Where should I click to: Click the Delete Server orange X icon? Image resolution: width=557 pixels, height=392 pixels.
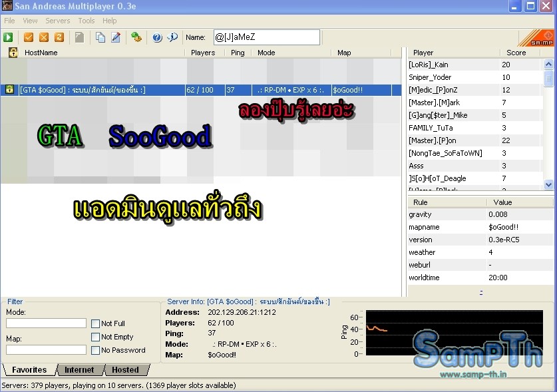pyautogui.click(x=44, y=37)
